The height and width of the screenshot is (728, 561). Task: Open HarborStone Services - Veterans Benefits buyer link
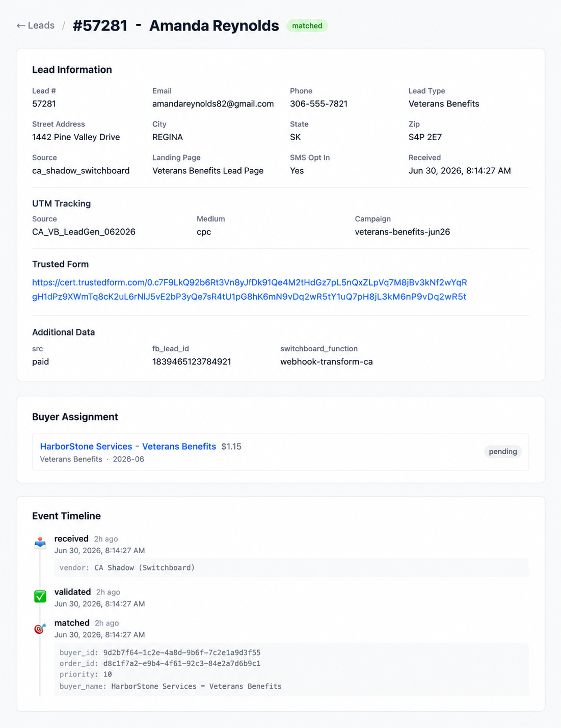[x=128, y=447]
